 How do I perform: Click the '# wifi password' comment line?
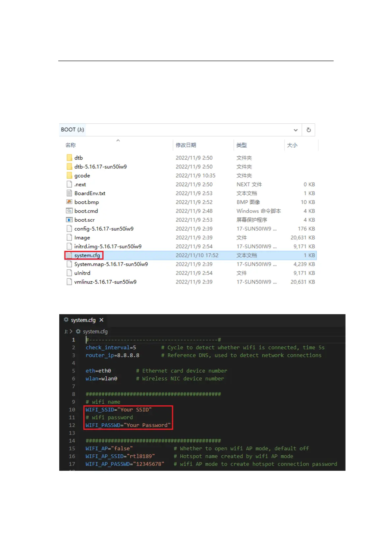point(109,417)
